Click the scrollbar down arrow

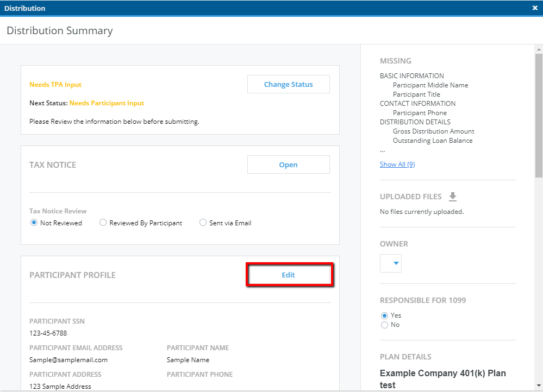tap(539, 385)
